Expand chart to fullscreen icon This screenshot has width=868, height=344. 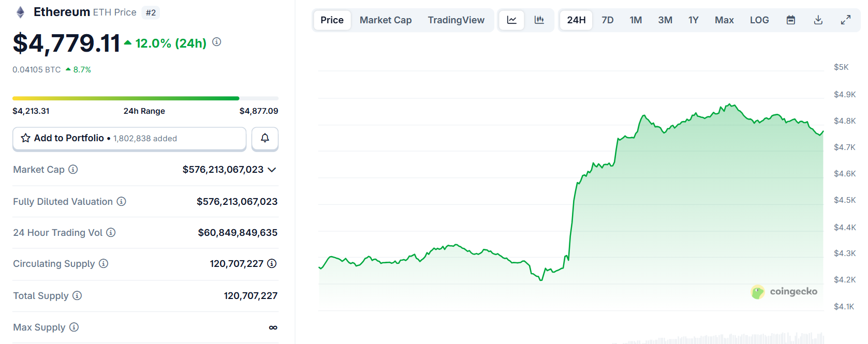(x=846, y=20)
